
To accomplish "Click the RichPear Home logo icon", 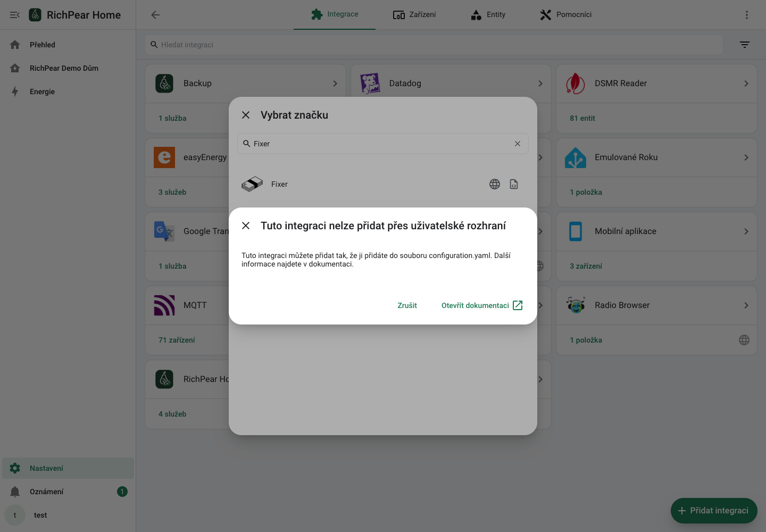I will [x=35, y=15].
